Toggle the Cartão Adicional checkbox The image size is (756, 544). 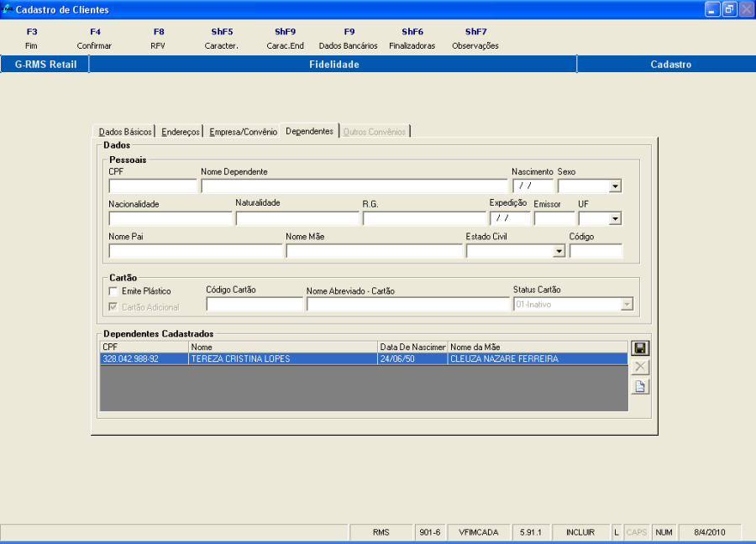pos(114,307)
